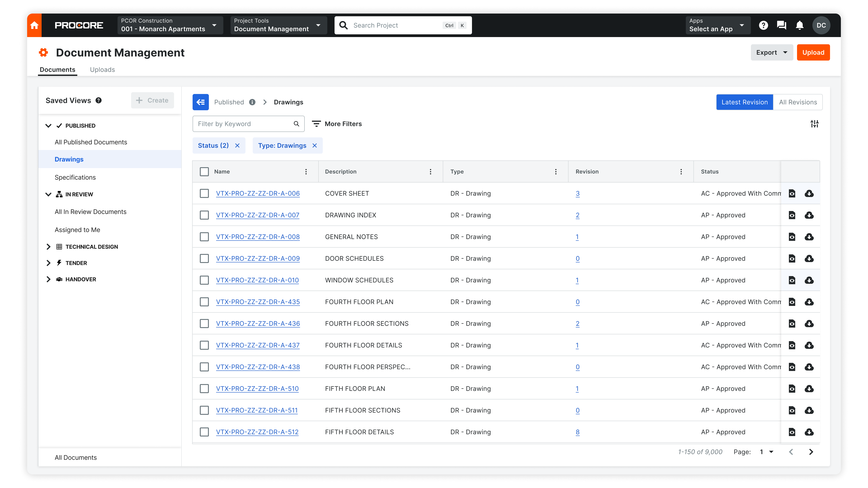Expand the TECHNICAL DESIGN section

[49, 246]
